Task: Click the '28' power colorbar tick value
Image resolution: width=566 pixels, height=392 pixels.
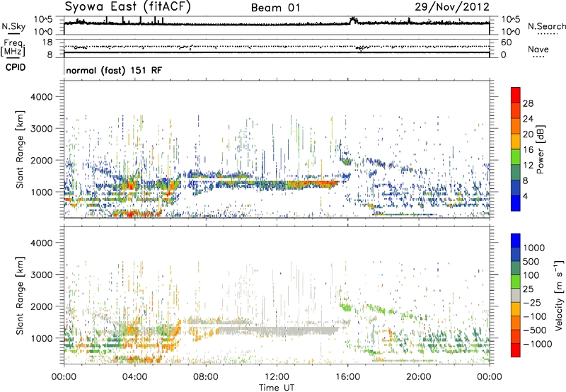Action: pyautogui.click(x=528, y=103)
